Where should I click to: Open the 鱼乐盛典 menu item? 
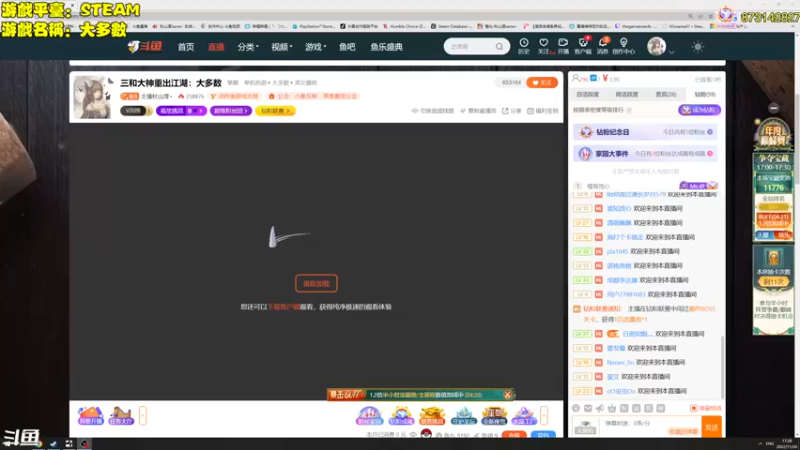click(386, 47)
